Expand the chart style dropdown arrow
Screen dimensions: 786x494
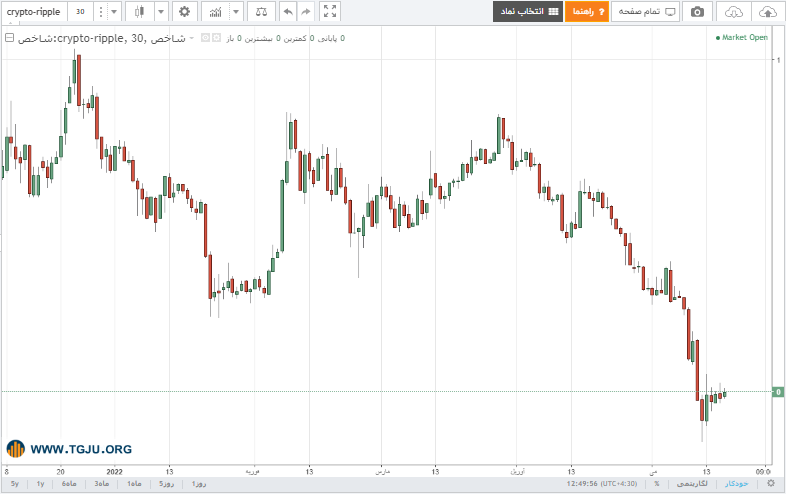coord(161,12)
